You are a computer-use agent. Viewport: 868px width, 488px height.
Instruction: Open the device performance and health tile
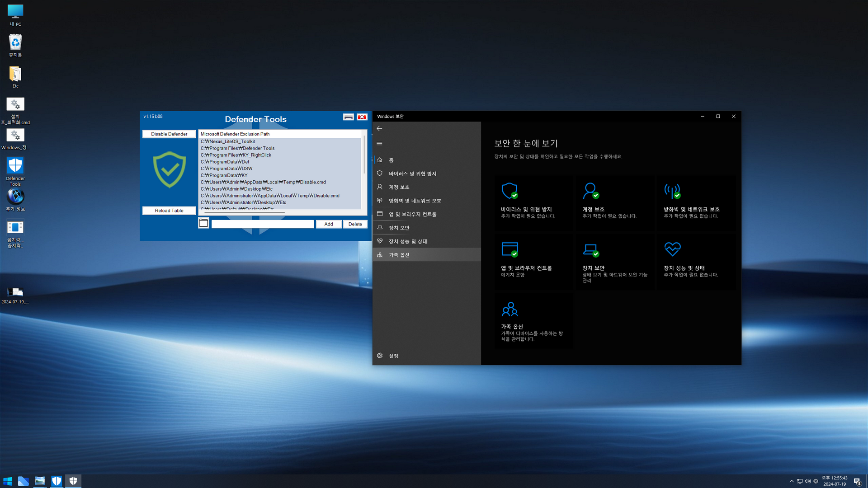click(x=696, y=261)
